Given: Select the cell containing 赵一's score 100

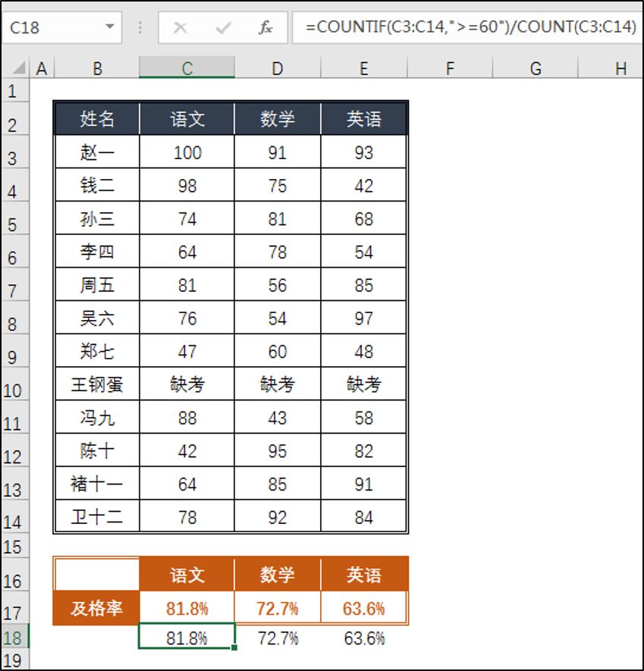Looking at the screenshot, I should click(x=187, y=152).
